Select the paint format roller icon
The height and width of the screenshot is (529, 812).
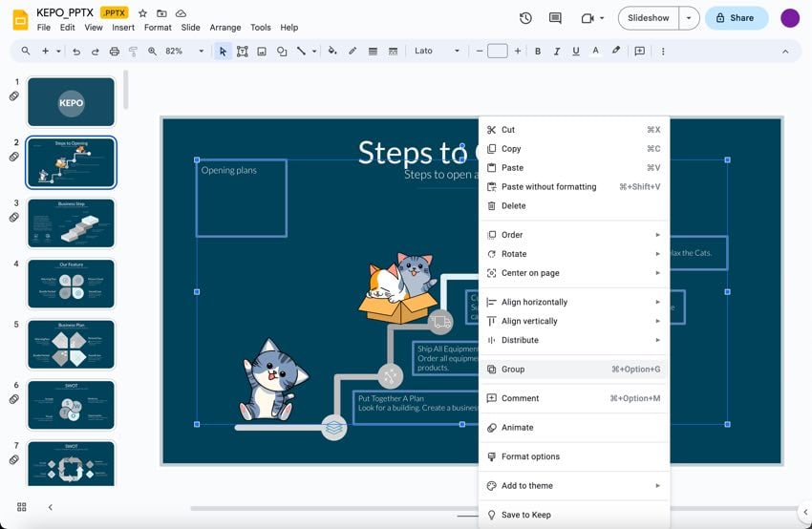click(x=131, y=52)
